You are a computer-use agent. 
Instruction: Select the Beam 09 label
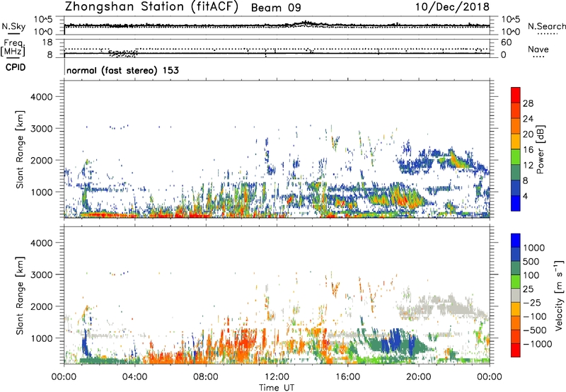276,8
